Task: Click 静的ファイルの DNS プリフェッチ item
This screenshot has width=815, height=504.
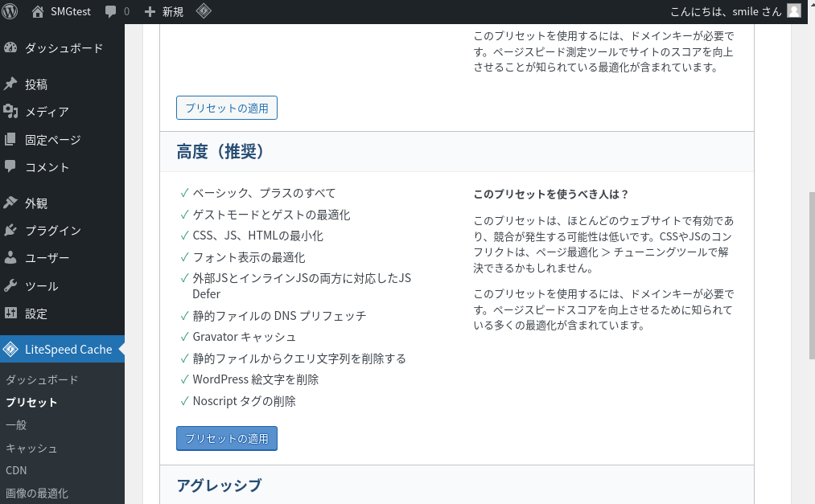Action: pyautogui.click(x=279, y=316)
